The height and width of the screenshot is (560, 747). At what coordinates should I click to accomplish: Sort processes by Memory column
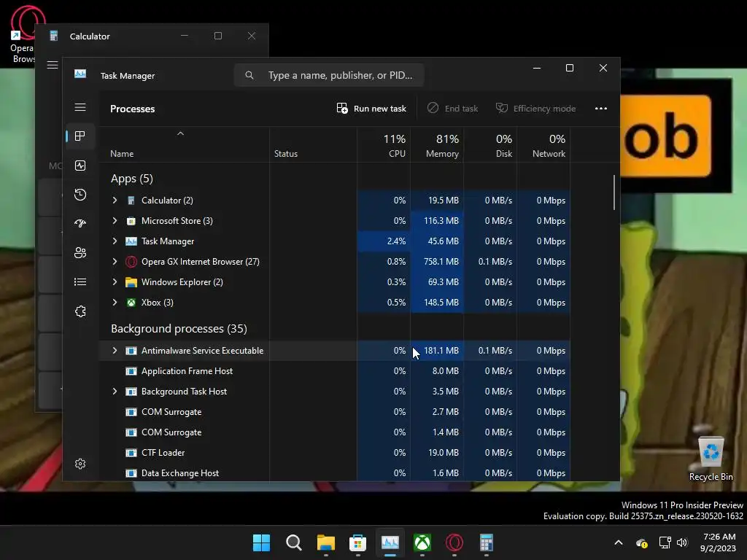coord(437,145)
